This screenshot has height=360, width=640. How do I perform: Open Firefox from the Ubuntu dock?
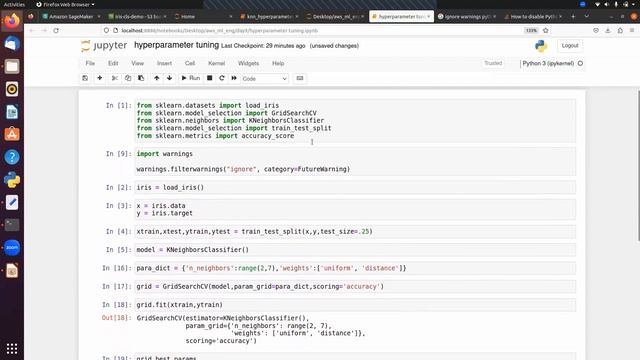(12, 21)
